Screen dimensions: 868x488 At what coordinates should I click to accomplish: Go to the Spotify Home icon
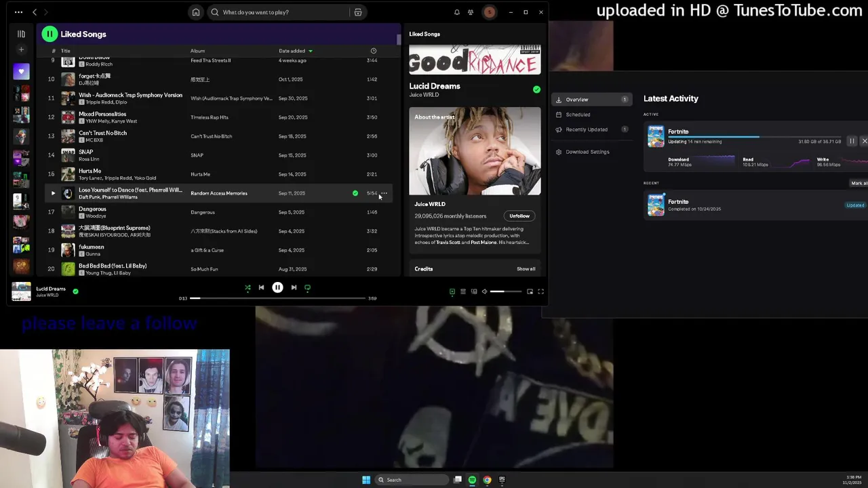pyautogui.click(x=196, y=12)
